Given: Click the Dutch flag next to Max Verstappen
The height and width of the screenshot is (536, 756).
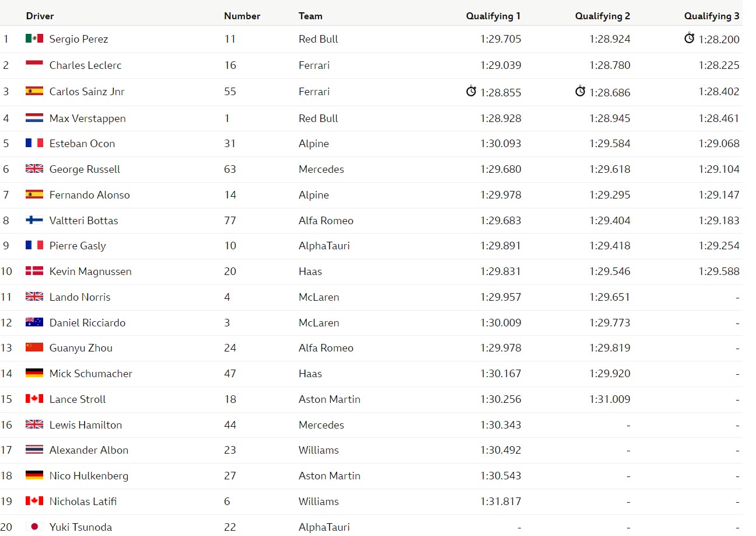Looking at the screenshot, I should point(34,118).
